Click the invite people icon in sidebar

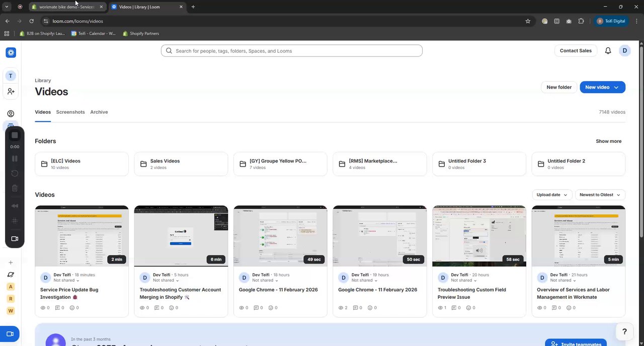[x=11, y=92]
